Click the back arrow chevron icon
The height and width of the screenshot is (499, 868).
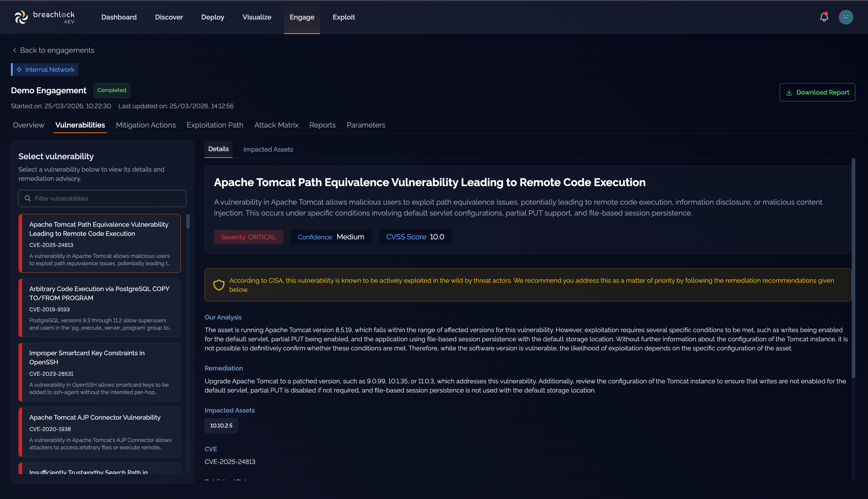(14, 50)
